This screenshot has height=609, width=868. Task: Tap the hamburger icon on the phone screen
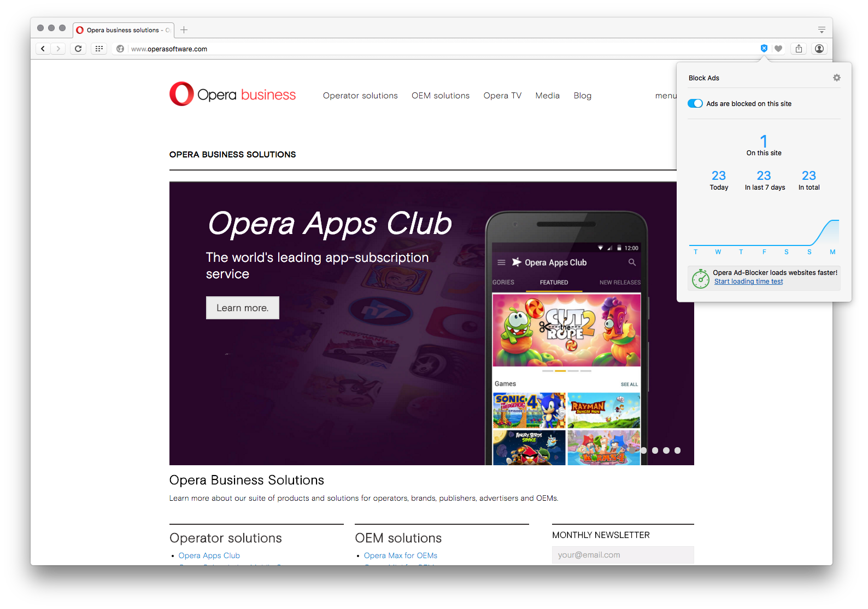point(501,262)
